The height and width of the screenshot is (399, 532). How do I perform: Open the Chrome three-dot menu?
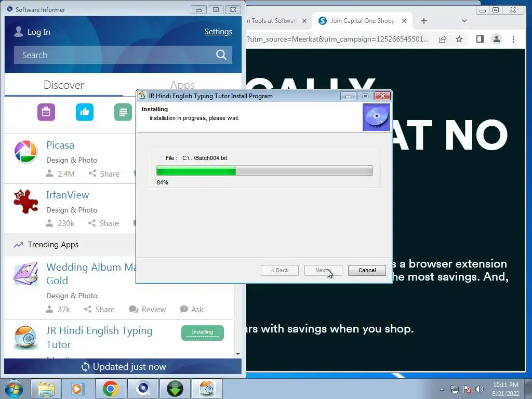pos(513,39)
